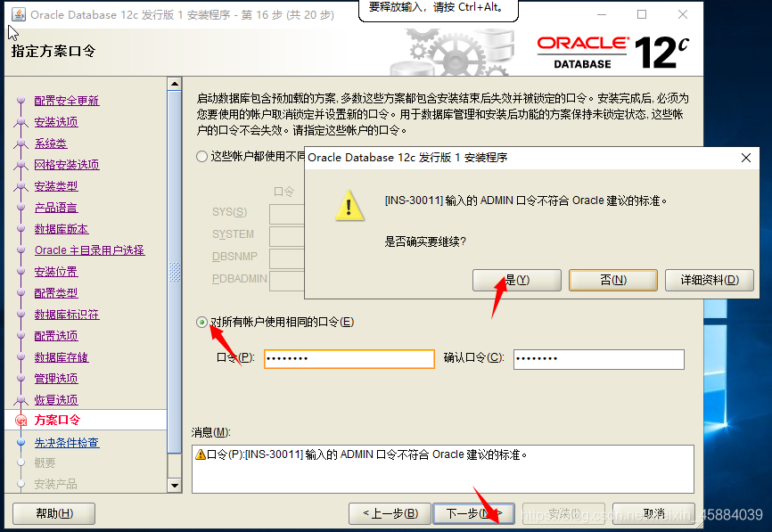Click the step list scroll-up arrow
Screen dimensions: 772x532
(x=175, y=84)
